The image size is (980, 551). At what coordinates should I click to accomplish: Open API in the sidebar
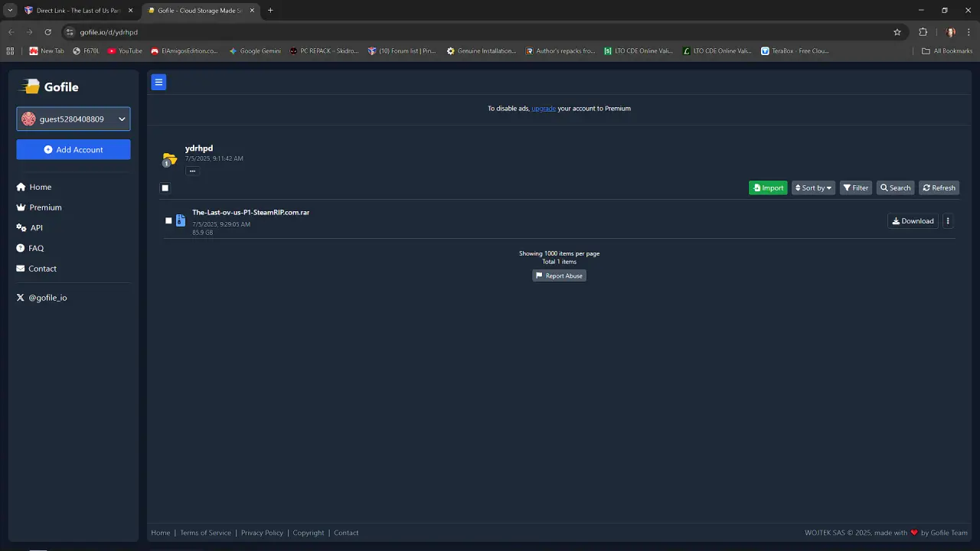[x=30, y=228]
